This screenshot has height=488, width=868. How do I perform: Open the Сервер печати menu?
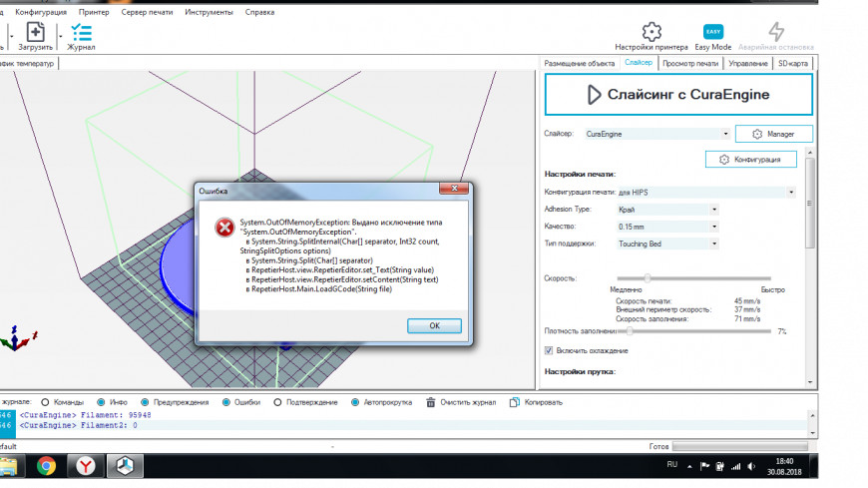147,12
